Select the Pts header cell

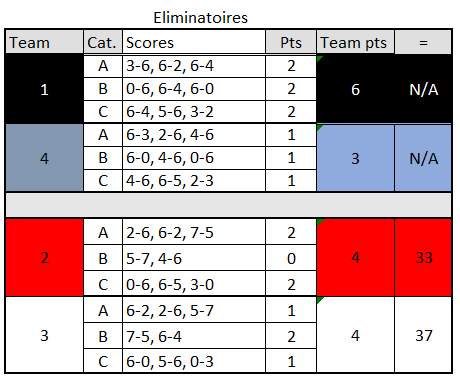pyautogui.click(x=291, y=42)
